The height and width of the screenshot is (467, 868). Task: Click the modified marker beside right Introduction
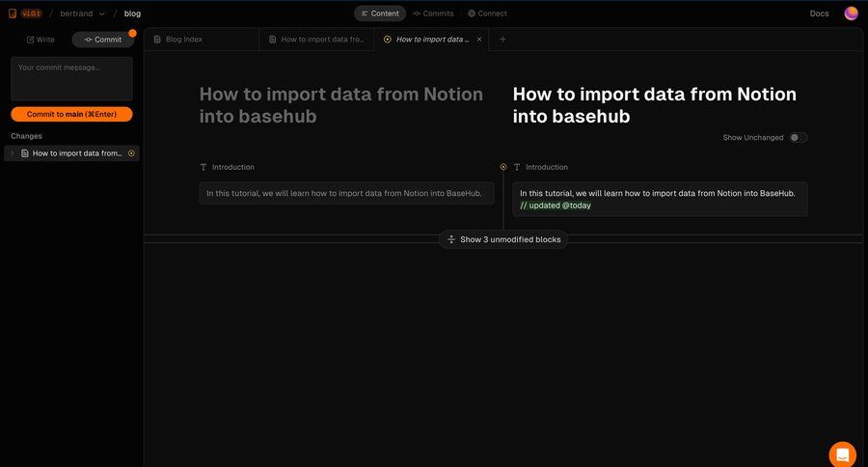coord(503,167)
